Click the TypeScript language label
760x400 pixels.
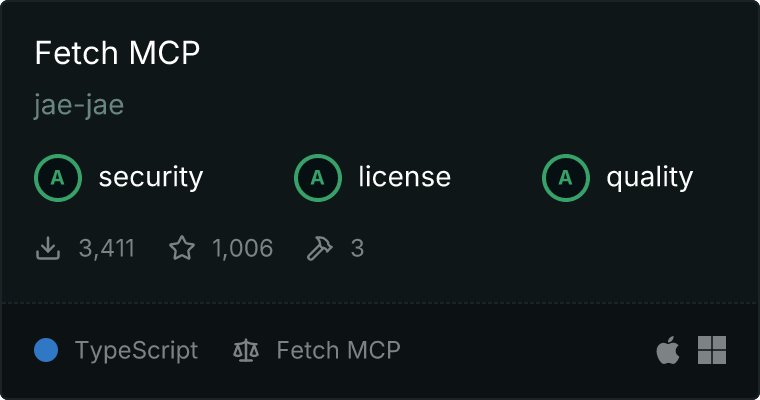coord(137,351)
